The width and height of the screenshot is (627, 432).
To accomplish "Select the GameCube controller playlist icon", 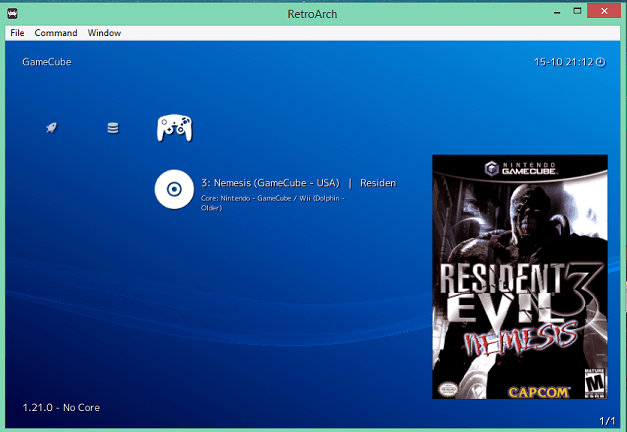I will pyautogui.click(x=174, y=128).
